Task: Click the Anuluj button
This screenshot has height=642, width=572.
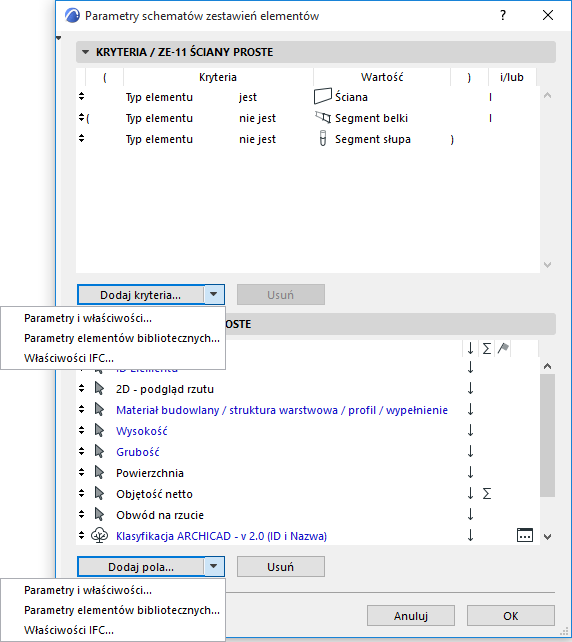Action: [411, 615]
